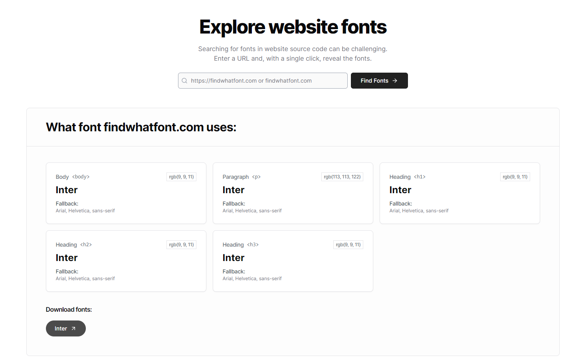This screenshot has width=588, height=364.
Task: Click rgb(9, 9, 11) badge in h1 card
Action: (515, 177)
